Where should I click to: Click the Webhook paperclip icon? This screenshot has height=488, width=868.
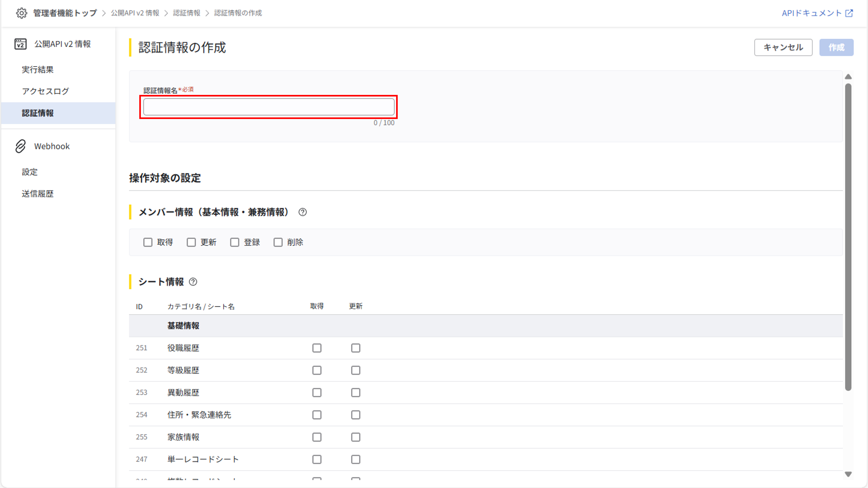(x=20, y=146)
